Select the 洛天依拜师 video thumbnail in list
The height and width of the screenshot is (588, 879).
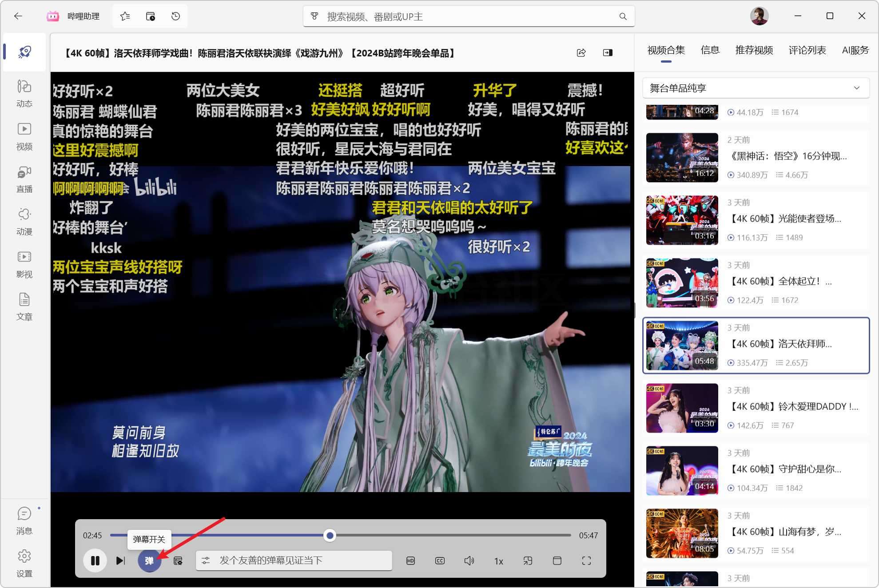click(x=682, y=346)
